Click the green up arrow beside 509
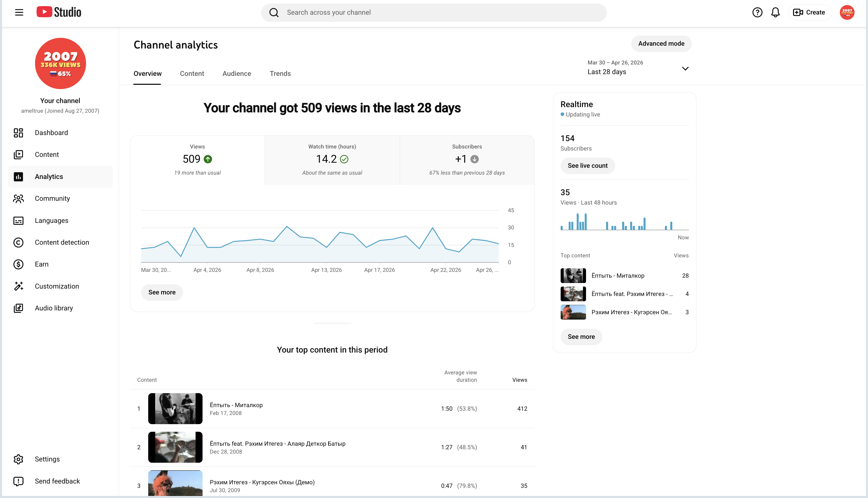Screen dimensions: 868x498 pos(208,159)
